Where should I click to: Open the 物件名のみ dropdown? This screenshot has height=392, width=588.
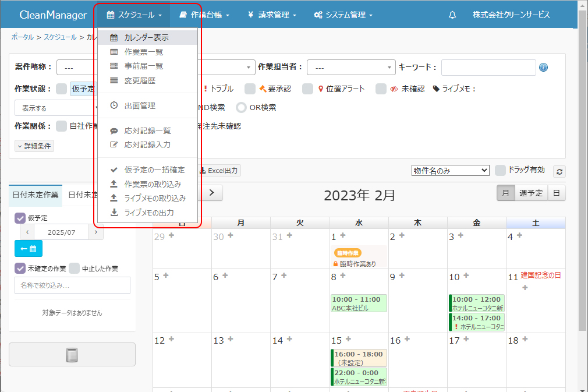click(x=450, y=170)
